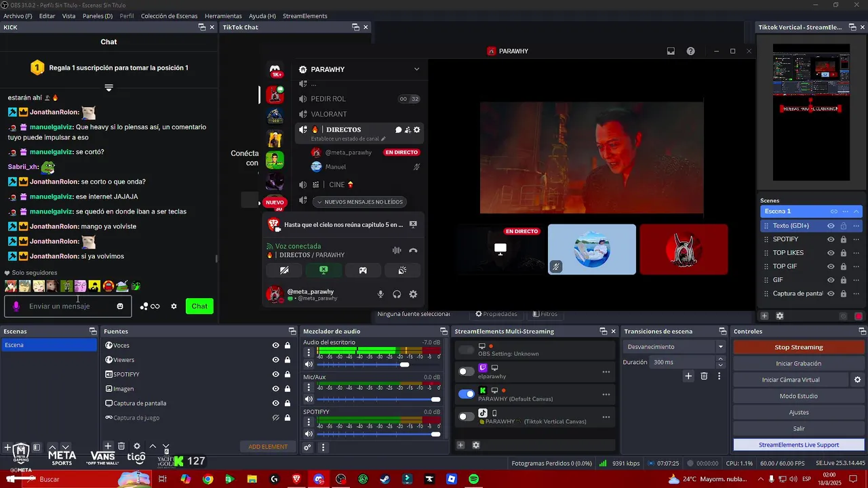Open emoji picker in Kick chat
Viewport: 868px width, 488px height.
120,306
